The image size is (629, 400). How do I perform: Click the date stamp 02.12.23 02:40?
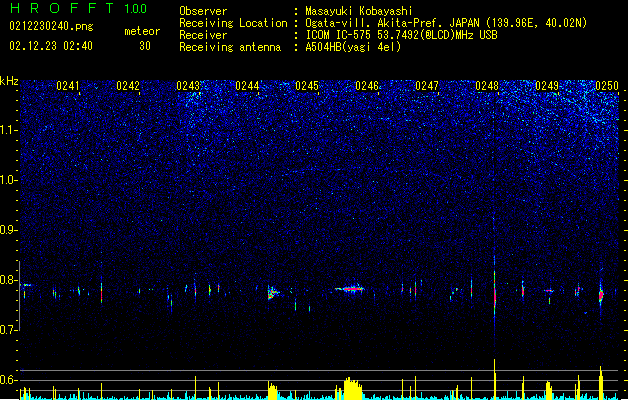click(51, 46)
